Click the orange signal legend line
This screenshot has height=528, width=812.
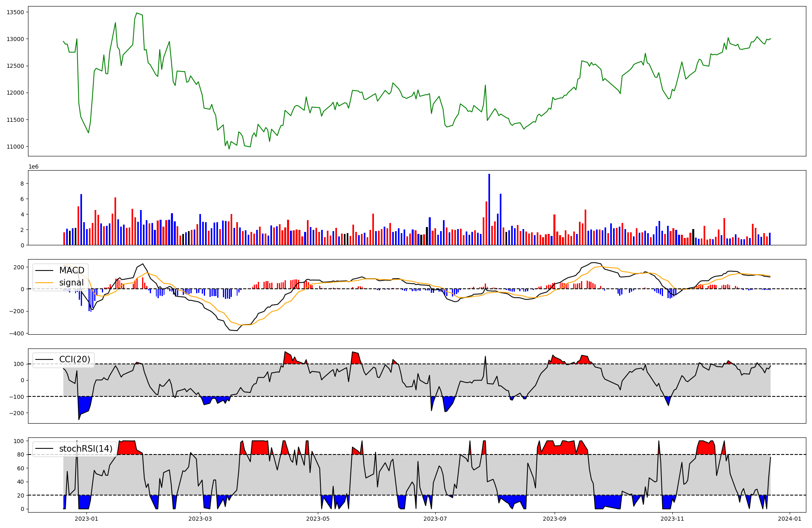tap(44, 283)
